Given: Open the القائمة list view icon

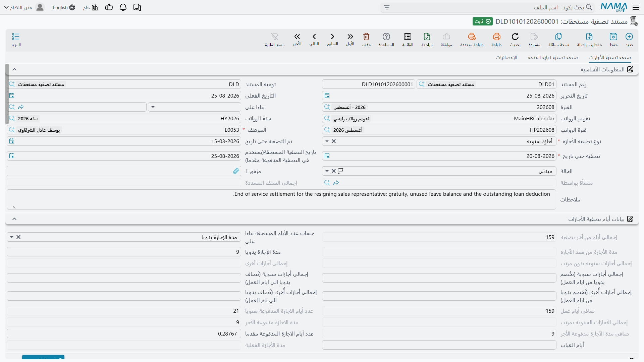Looking at the screenshot, I should [408, 37].
